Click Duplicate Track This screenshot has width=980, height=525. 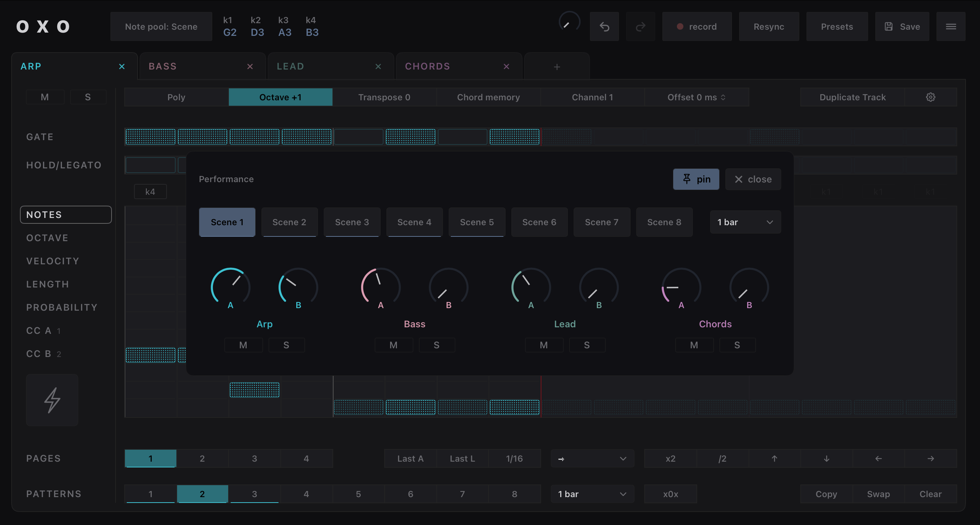(853, 97)
